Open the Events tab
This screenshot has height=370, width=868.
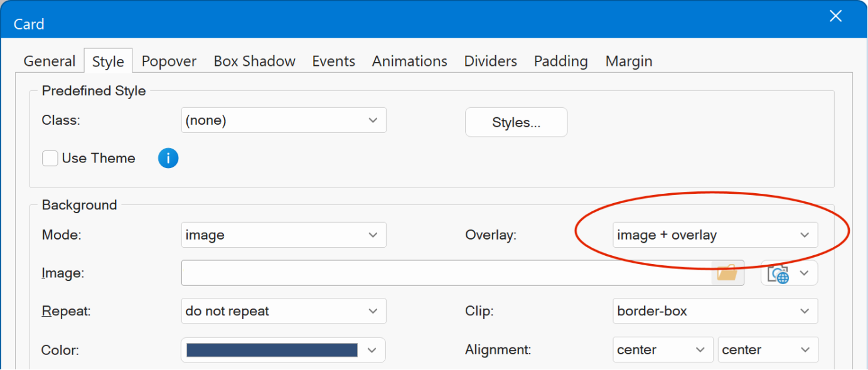[333, 61]
